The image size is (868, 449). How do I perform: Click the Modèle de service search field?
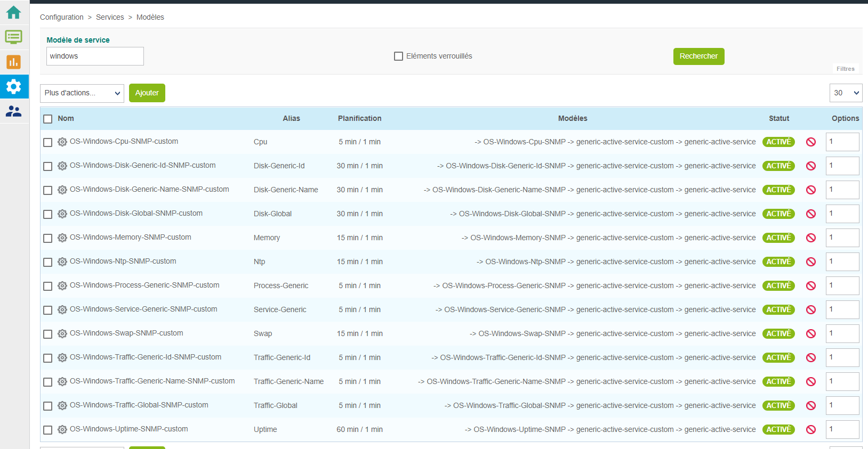click(95, 56)
